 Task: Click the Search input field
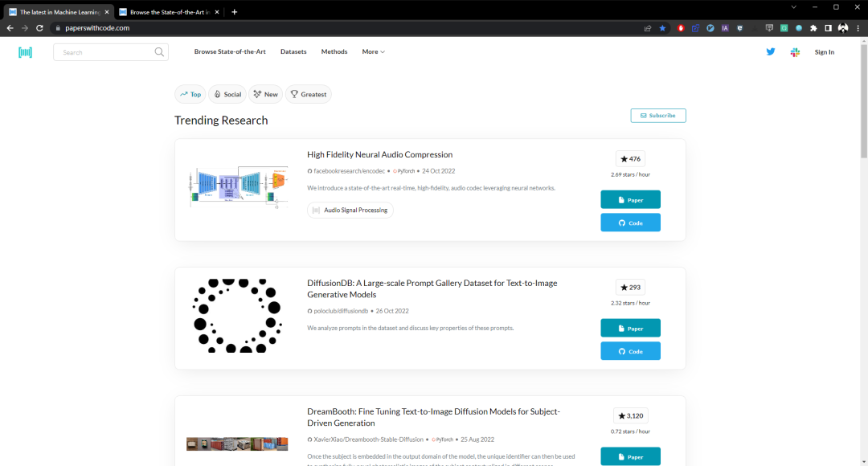click(x=111, y=52)
